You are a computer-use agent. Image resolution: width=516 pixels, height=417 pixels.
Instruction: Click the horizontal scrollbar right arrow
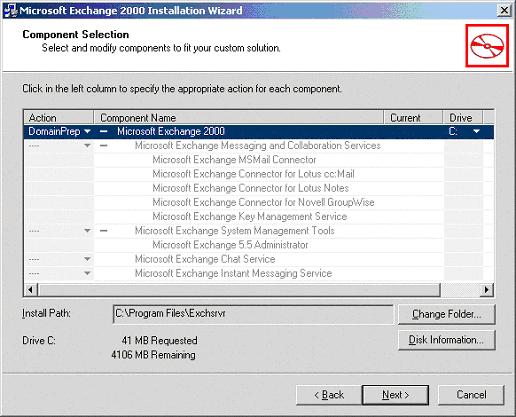(x=487, y=290)
